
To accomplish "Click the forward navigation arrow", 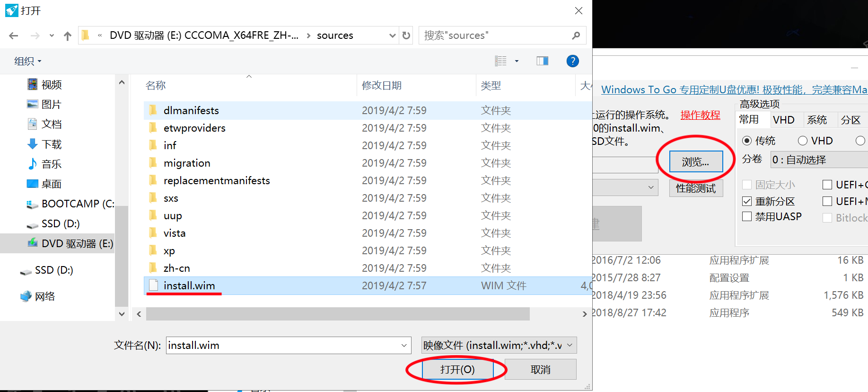I will [35, 36].
